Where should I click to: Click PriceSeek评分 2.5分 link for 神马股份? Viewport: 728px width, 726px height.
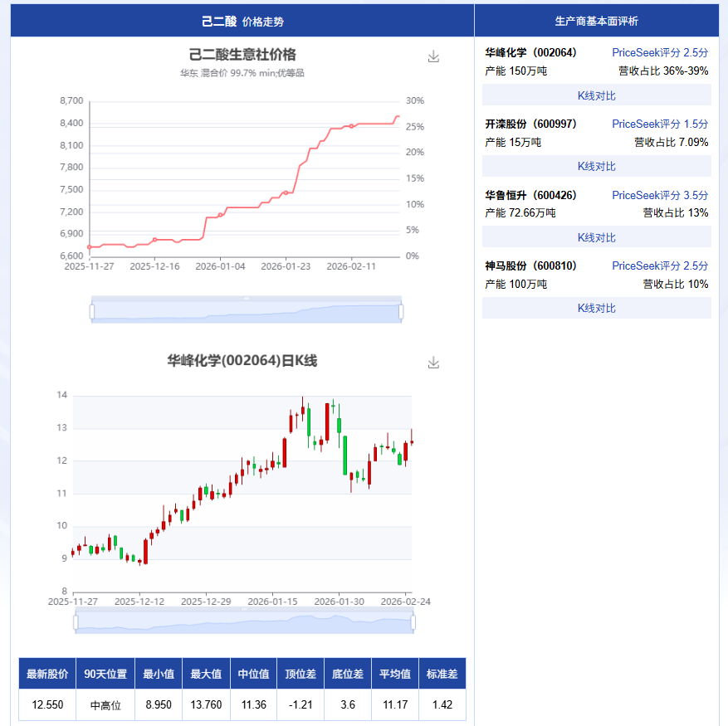[660, 266]
